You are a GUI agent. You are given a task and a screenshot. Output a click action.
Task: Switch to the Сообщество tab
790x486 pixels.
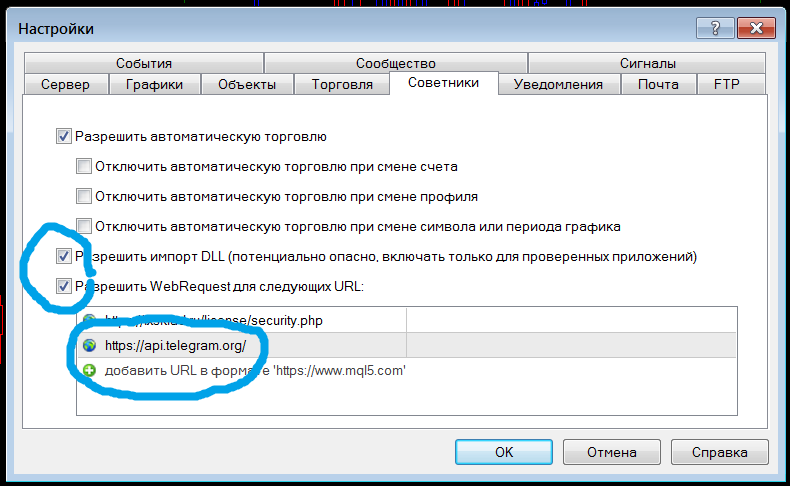[396, 63]
